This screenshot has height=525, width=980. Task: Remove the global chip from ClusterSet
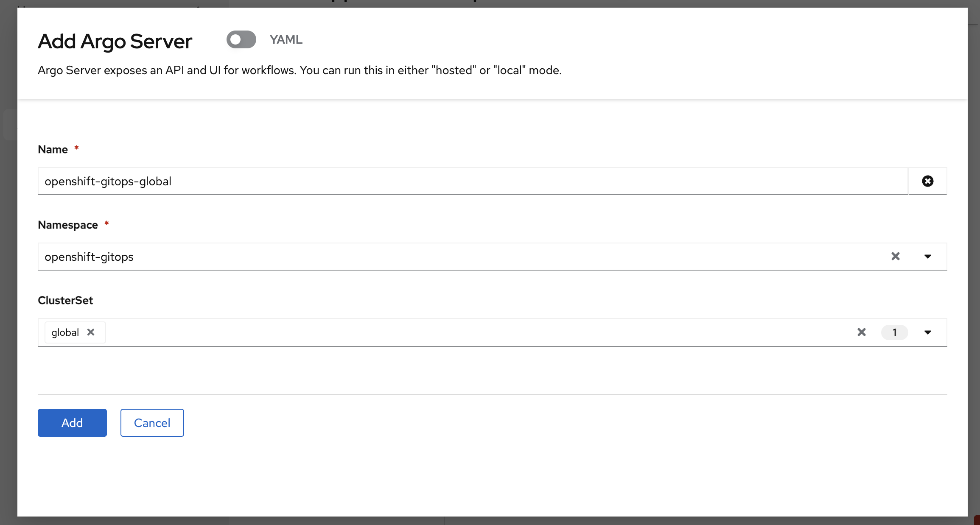click(91, 332)
